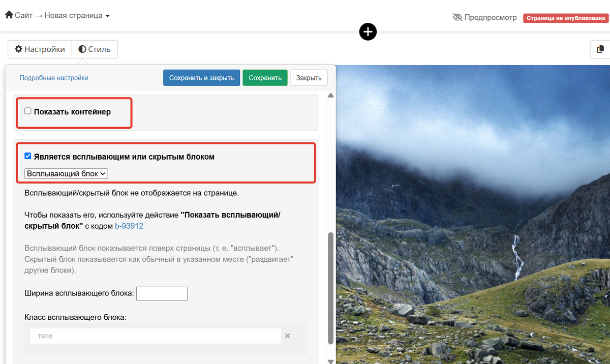Click the scrollbar up arrow in settings panel
Image resolution: width=610 pixels, height=364 pixels.
331,96
